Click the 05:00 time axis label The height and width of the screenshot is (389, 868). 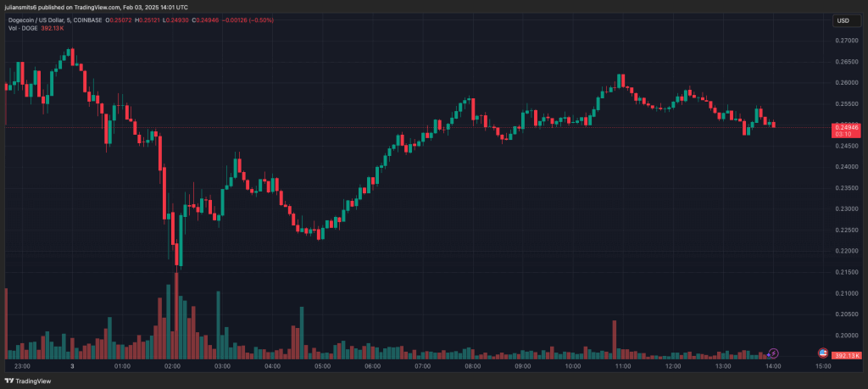point(323,366)
